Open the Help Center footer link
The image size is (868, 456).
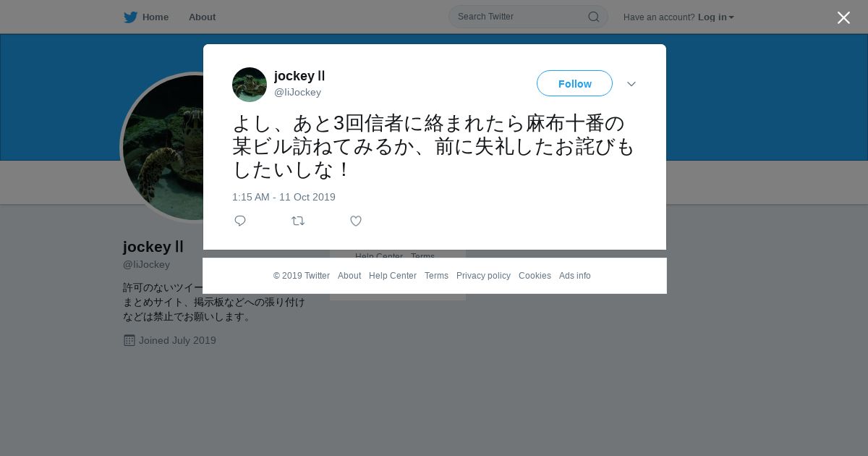[393, 276]
